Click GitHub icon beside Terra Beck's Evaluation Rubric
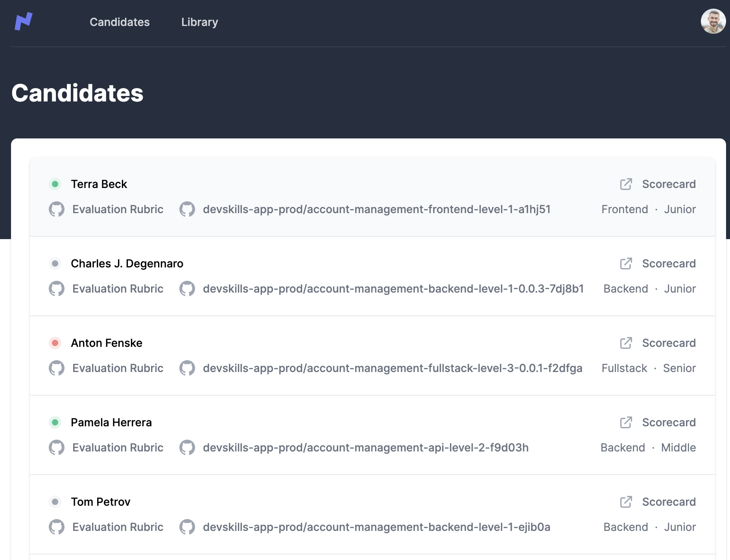 click(57, 209)
